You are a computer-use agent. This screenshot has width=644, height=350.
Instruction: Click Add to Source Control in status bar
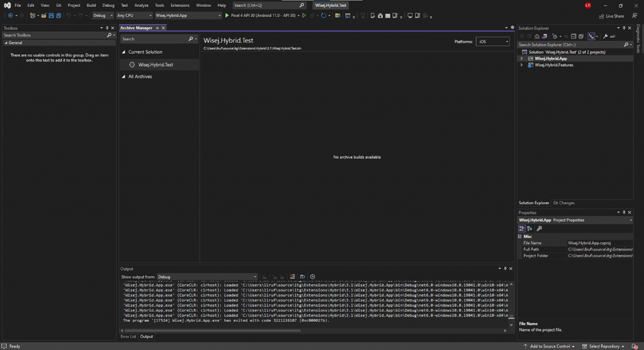(548, 346)
